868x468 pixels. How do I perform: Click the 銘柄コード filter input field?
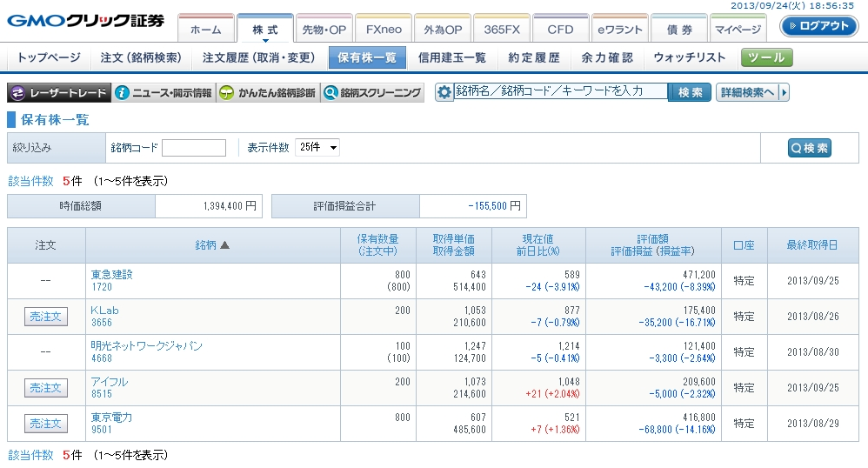[194, 148]
